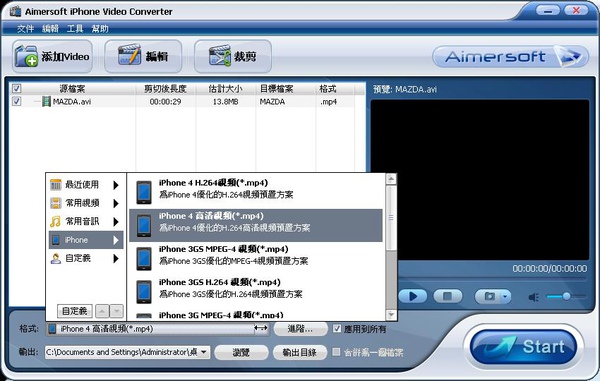Click the Aimersoft logo banner
The width and height of the screenshot is (600, 381).
pos(510,57)
